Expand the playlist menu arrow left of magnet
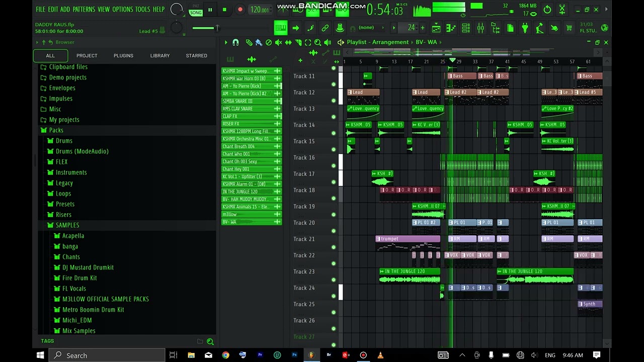644x362 pixels. (x=226, y=43)
